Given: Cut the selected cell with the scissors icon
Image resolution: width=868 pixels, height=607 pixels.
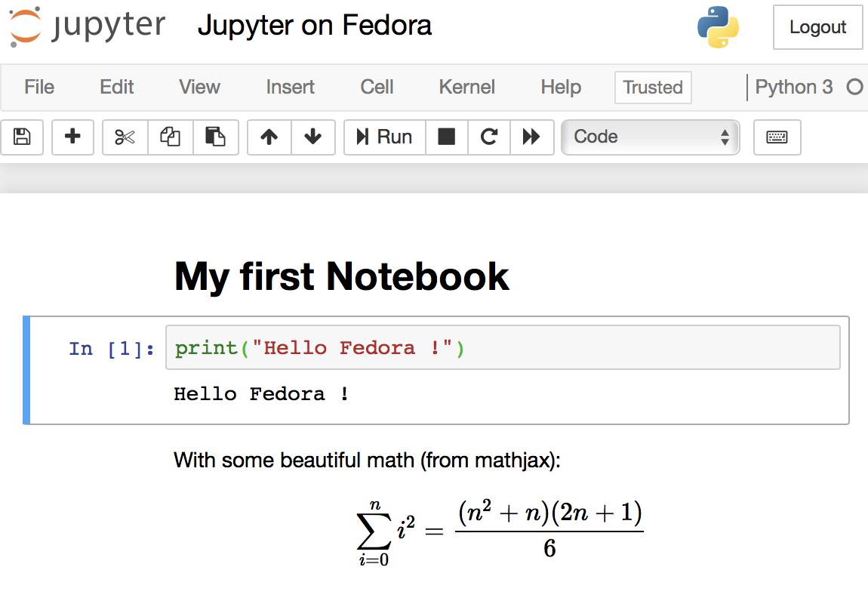Looking at the screenshot, I should (124, 137).
